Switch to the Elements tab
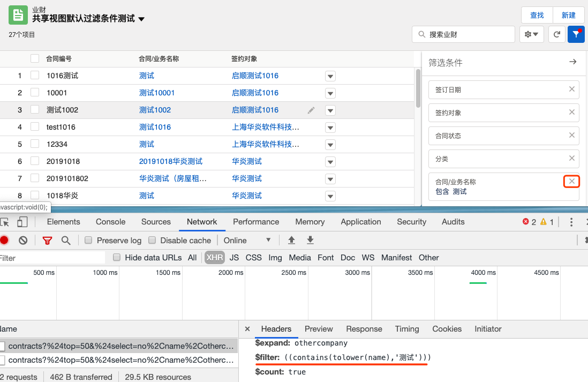The height and width of the screenshot is (382, 588). tap(63, 222)
